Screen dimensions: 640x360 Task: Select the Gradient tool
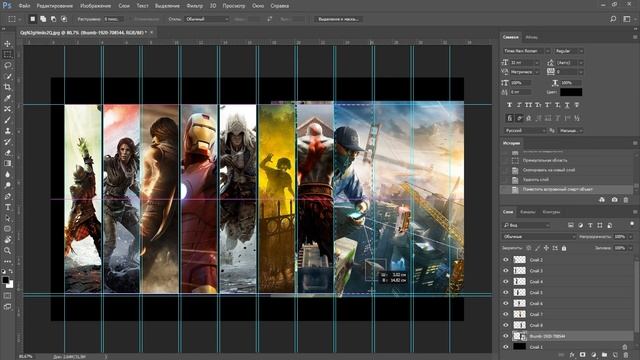(7, 163)
